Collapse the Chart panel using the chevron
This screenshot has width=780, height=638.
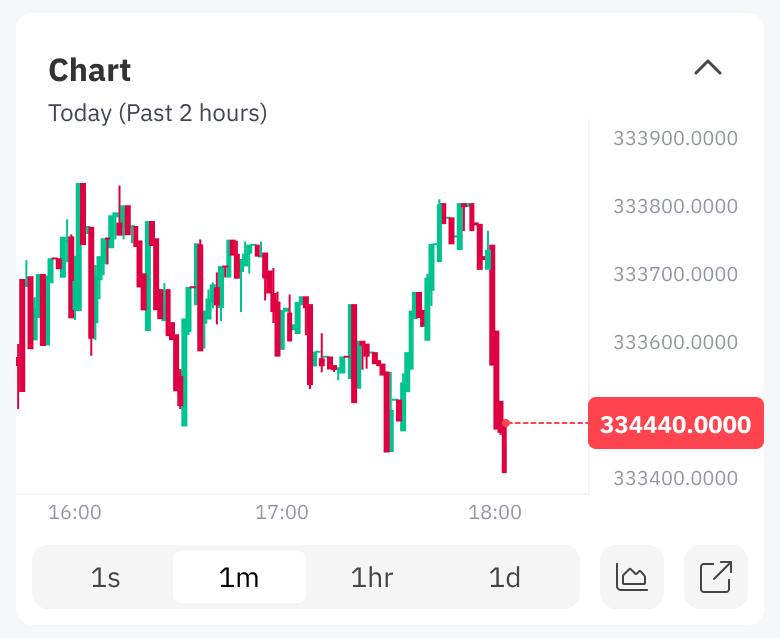[708, 68]
